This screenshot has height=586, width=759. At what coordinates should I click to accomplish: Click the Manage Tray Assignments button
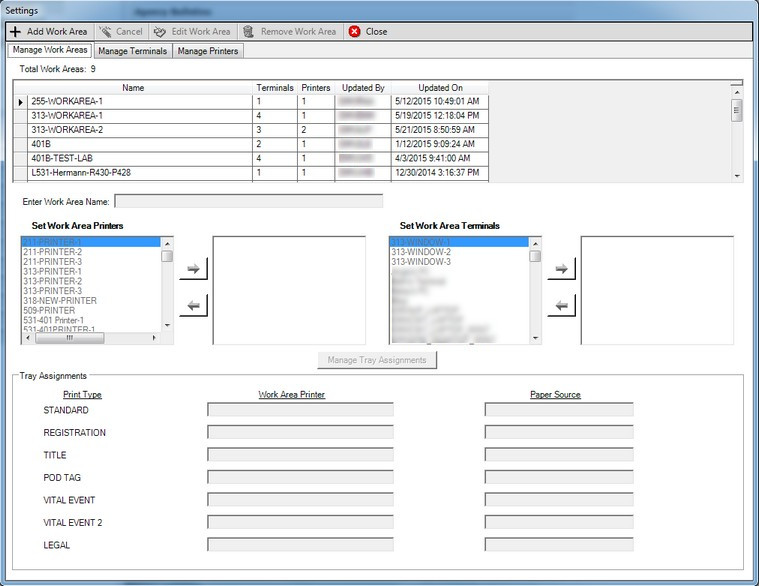click(377, 360)
